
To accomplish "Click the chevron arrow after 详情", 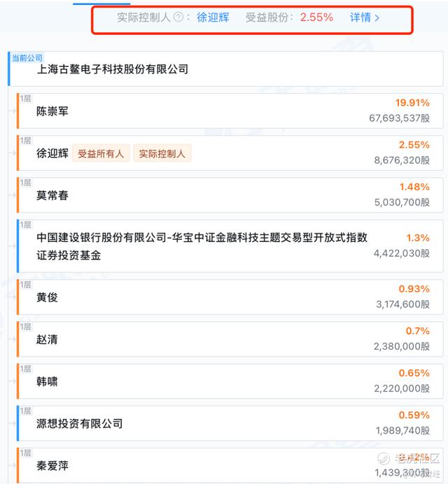I will [x=377, y=18].
